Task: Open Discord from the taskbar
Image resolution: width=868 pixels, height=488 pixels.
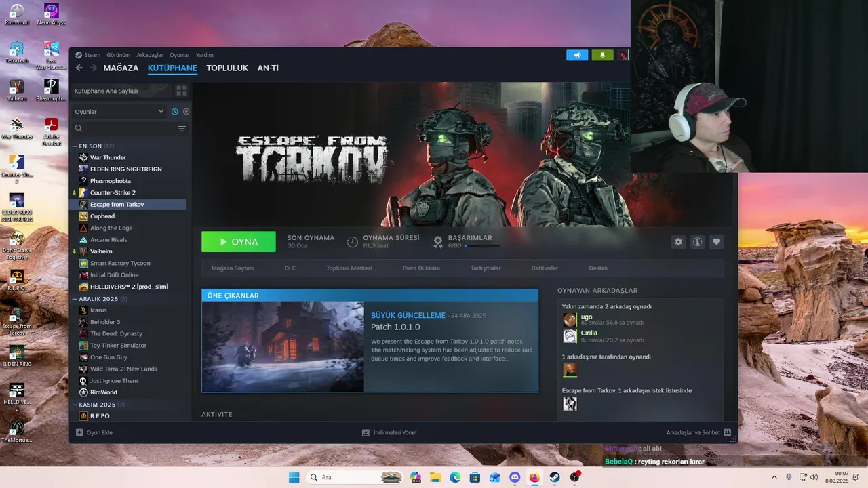Action: pos(515,477)
